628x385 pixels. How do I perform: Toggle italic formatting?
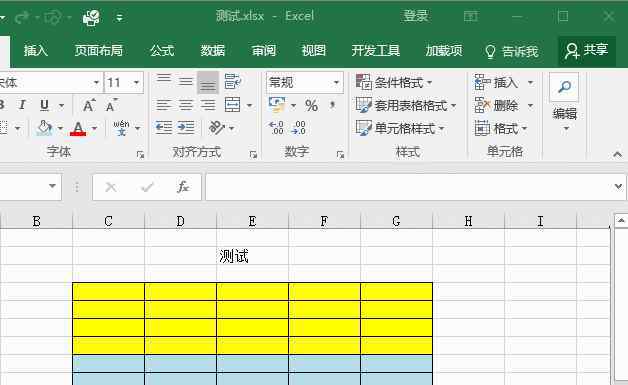pos(22,105)
